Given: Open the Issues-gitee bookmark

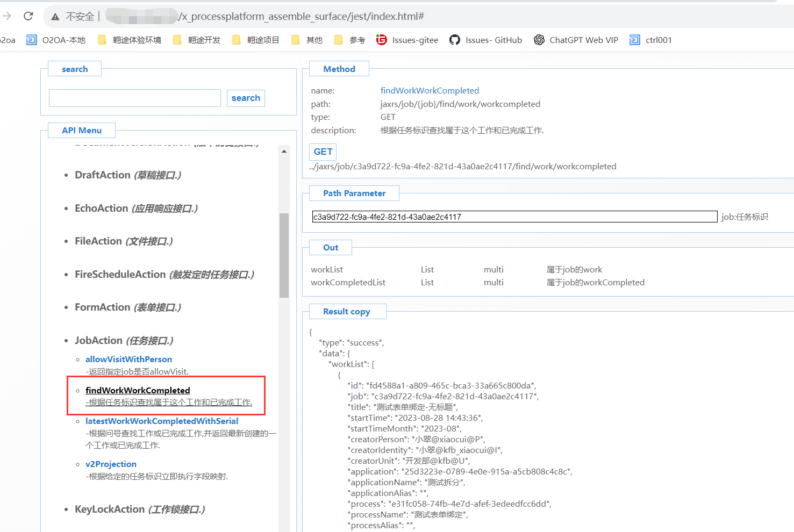Looking at the screenshot, I should click(407, 40).
